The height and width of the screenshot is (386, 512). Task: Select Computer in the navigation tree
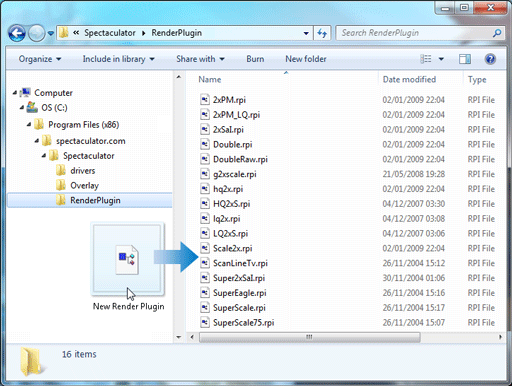53,93
